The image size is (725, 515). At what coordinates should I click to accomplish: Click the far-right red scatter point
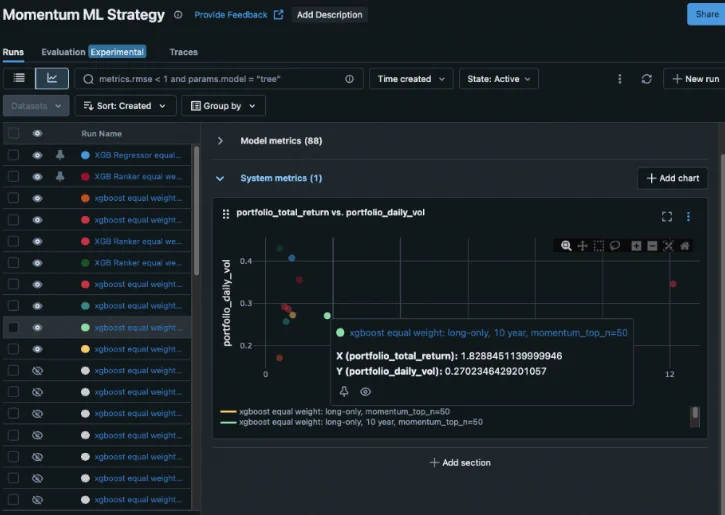tap(673, 284)
